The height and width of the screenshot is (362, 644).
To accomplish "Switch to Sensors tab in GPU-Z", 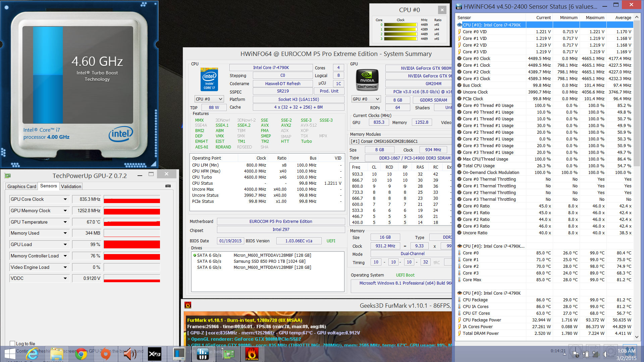I will point(49,186).
